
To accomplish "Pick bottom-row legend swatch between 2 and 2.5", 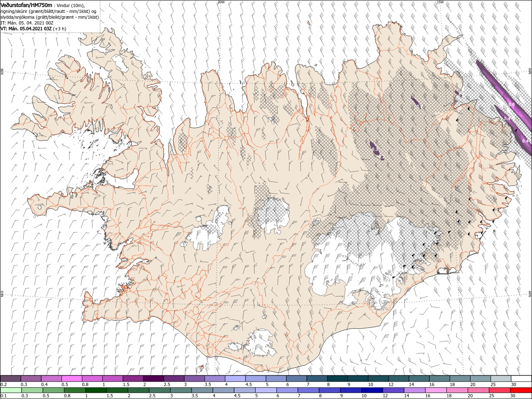I will (x=138, y=390).
